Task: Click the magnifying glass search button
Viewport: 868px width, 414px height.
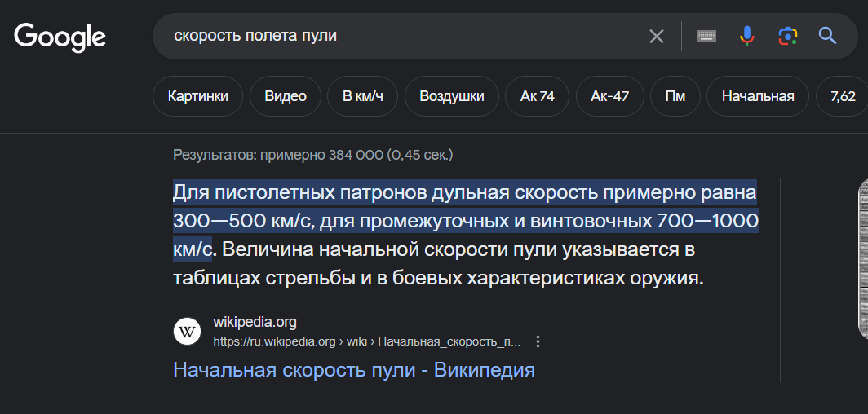Action: click(x=827, y=37)
